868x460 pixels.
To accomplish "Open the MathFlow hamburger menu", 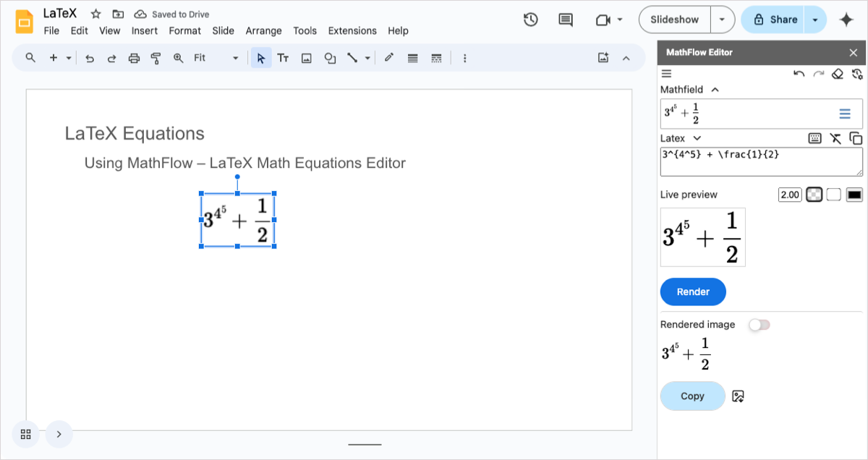I will click(667, 74).
